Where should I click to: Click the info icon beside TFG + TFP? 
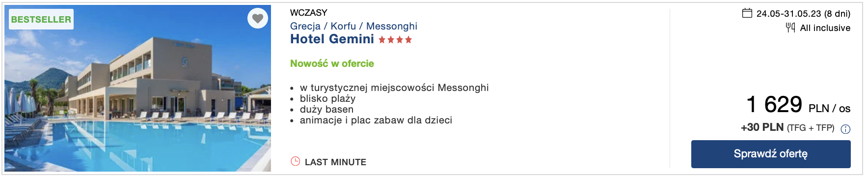pos(845,129)
